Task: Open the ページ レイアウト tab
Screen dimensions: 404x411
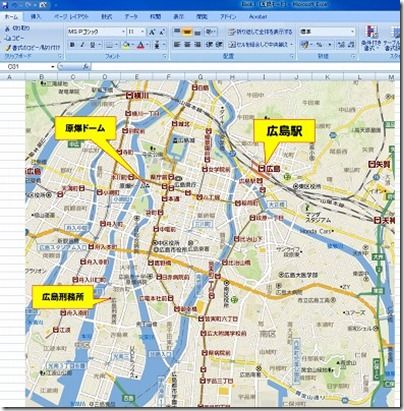Action: (72, 16)
